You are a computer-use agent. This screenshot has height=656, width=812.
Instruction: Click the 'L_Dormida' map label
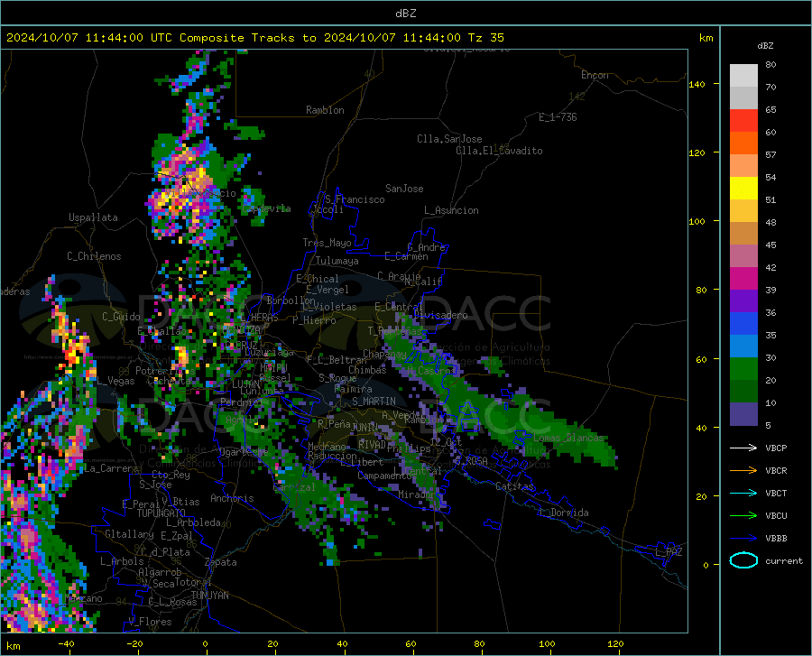click(564, 513)
